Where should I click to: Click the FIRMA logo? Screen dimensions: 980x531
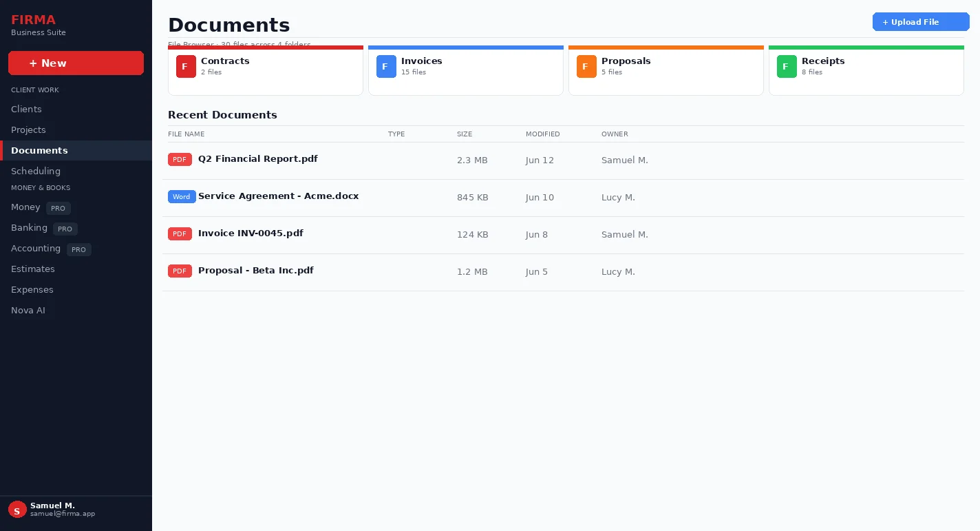coord(33,20)
